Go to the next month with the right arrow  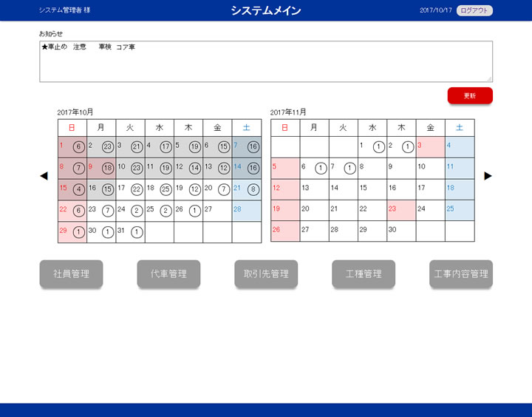coord(488,175)
